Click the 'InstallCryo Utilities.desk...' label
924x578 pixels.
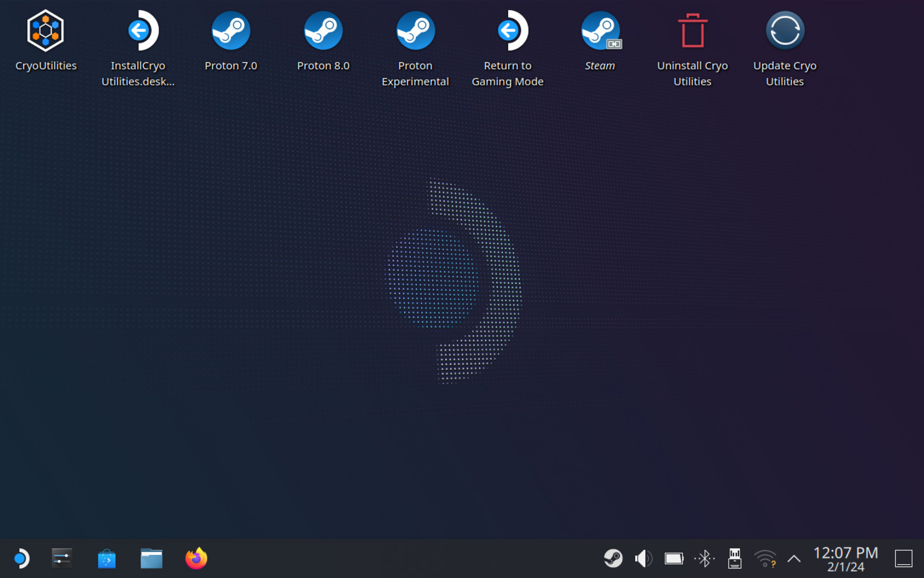[138, 74]
